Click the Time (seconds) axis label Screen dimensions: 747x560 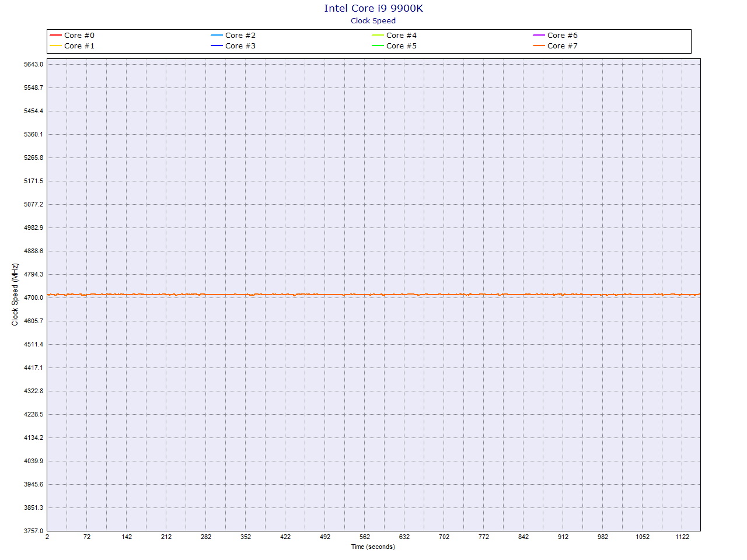pyautogui.click(x=373, y=547)
